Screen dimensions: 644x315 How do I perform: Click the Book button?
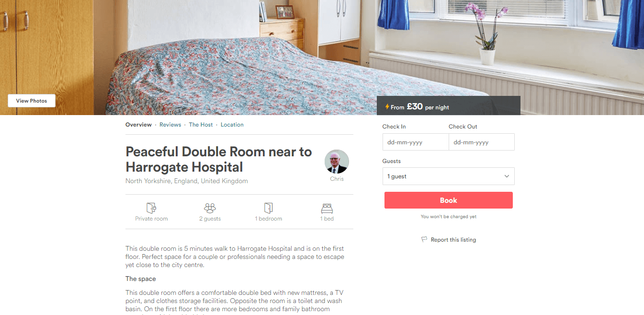(x=449, y=200)
